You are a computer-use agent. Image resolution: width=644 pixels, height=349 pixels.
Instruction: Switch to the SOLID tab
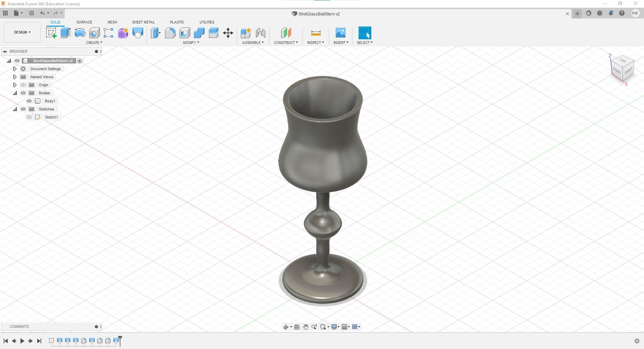55,22
